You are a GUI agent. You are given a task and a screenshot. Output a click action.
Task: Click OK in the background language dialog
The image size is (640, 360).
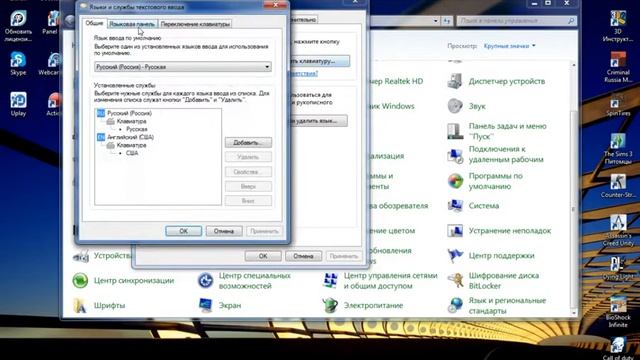(x=263, y=256)
